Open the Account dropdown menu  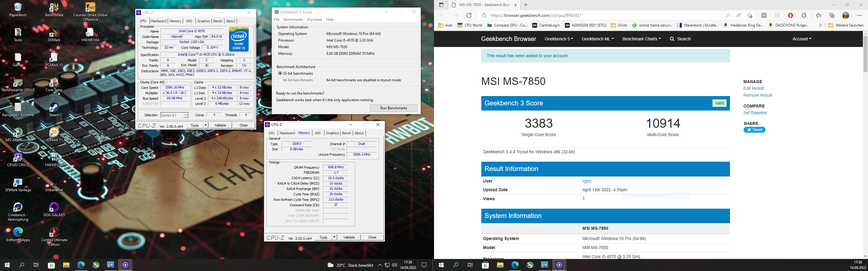[x=802, y=39]
